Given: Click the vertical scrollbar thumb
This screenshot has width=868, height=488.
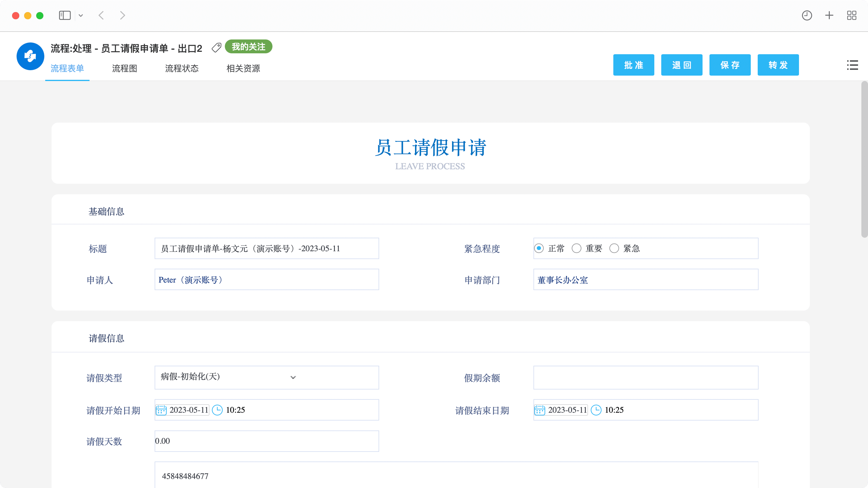Looking at the screenshot, I should (864, 159).
